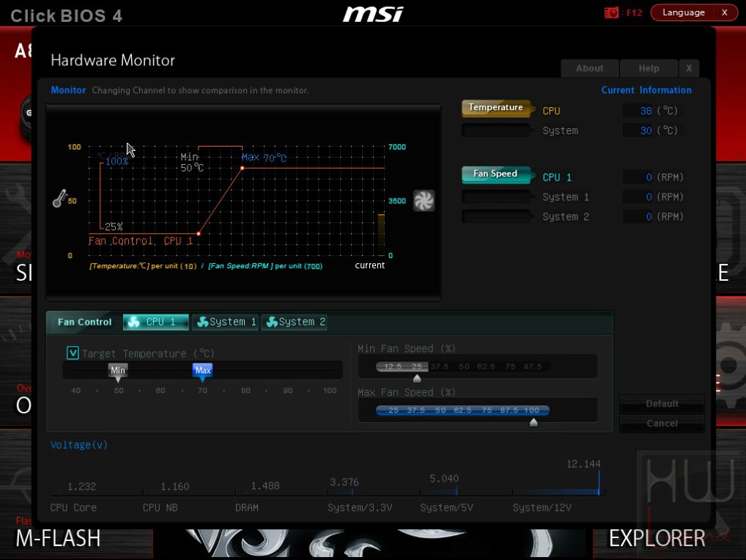Switch to the System 1 fan tab
The height and width of the screenshot is (560, 746).
pyautogui.click(x=225, y=322)
